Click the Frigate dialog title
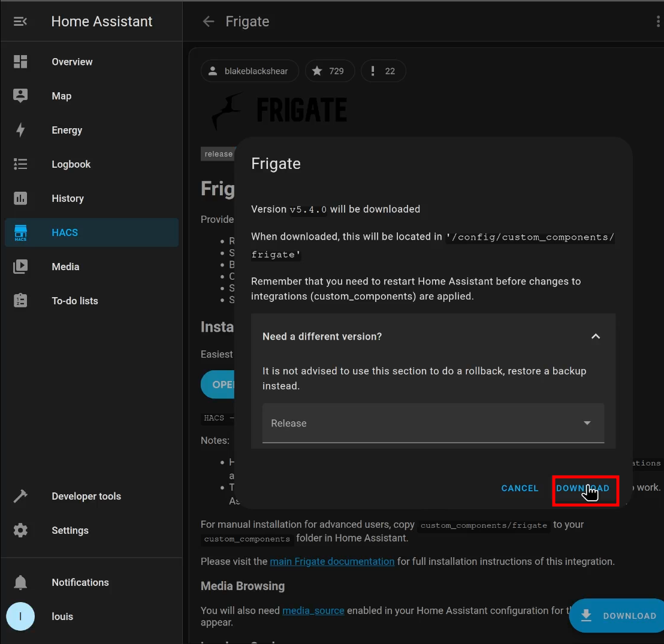 coord(276,164)
